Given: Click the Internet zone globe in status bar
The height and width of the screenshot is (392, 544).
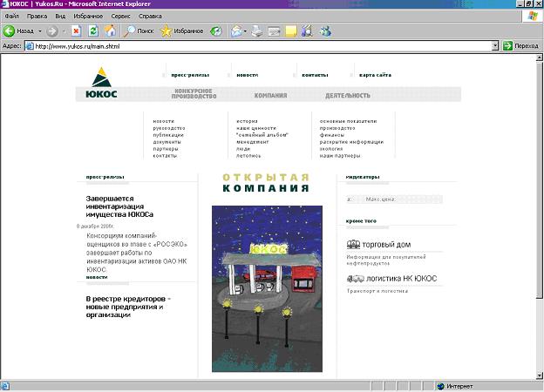Looking at the screenshot, I should coord(440,386).
